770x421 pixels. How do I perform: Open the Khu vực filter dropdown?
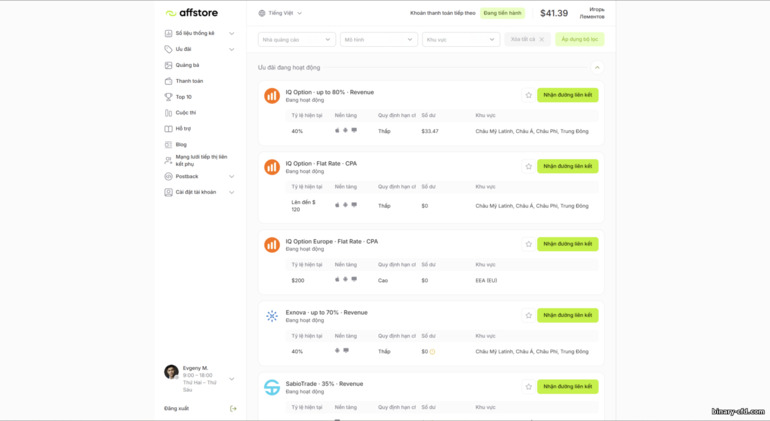tap(461, 40)
